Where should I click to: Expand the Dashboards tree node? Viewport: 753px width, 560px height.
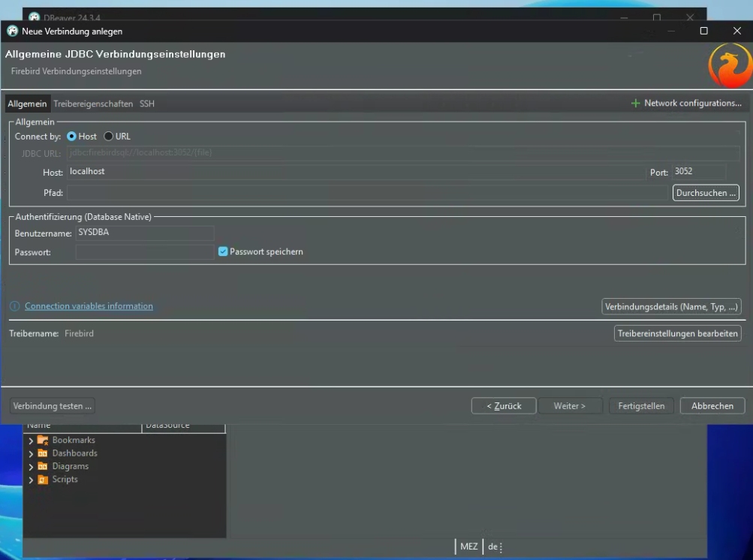(31, 453)
